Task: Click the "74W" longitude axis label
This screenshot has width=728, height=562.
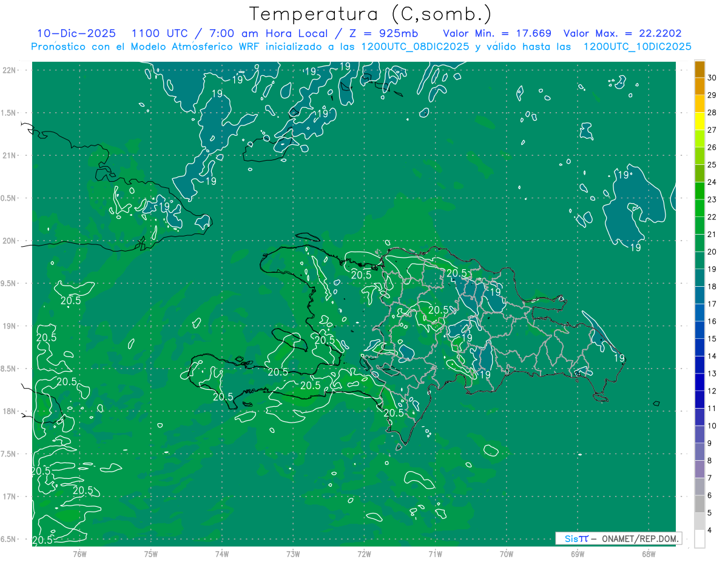Action: pos(221,554)
